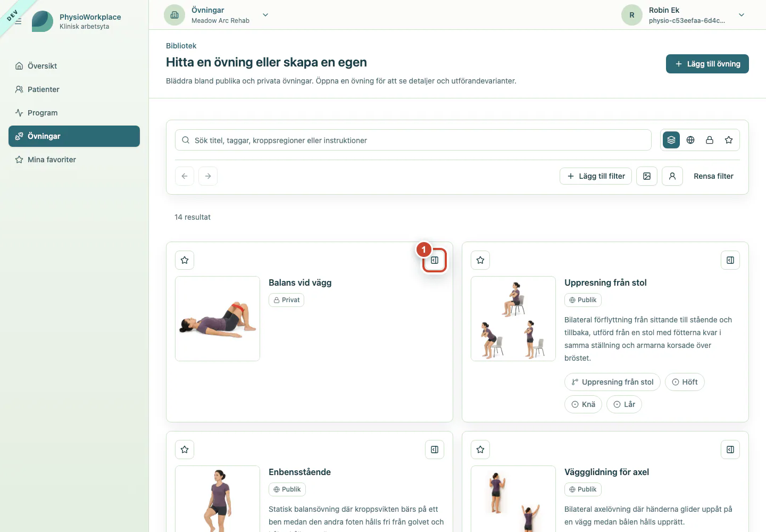Expand the Meadow Arc Rehab workspace dropdown
Viewport: 766px width, 532px height.
(265, 15)
